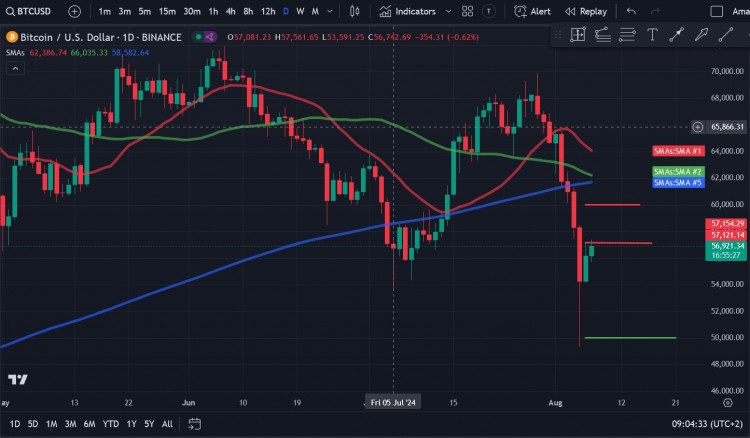Select the trend line tool
750x438 pixels.
click(x=676, y=34)
